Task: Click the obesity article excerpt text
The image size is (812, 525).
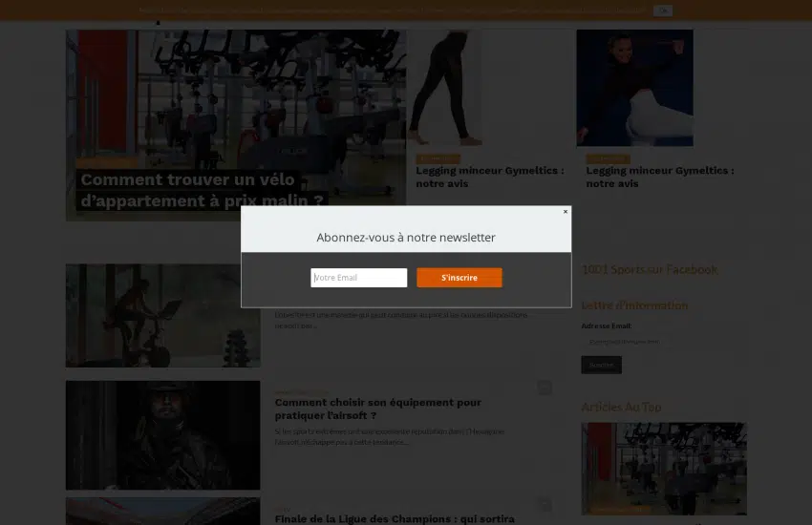Action: 401,320
